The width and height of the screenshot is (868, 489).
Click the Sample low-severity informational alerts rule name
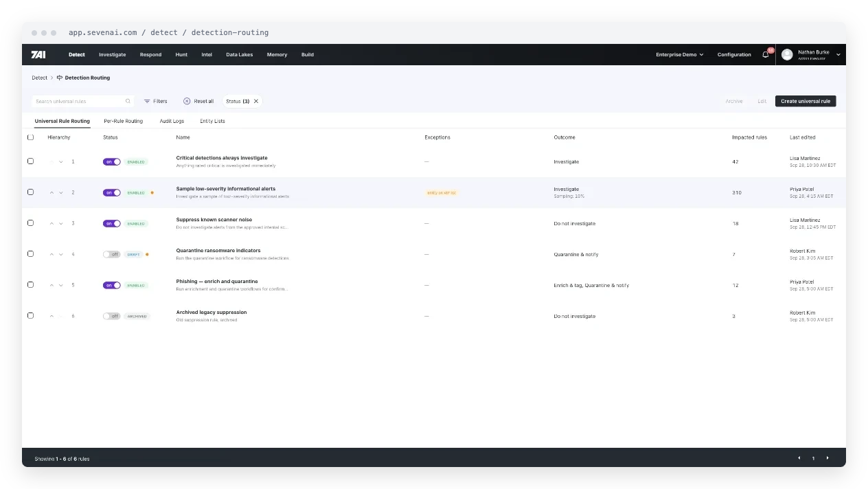[x=226, y=189]
